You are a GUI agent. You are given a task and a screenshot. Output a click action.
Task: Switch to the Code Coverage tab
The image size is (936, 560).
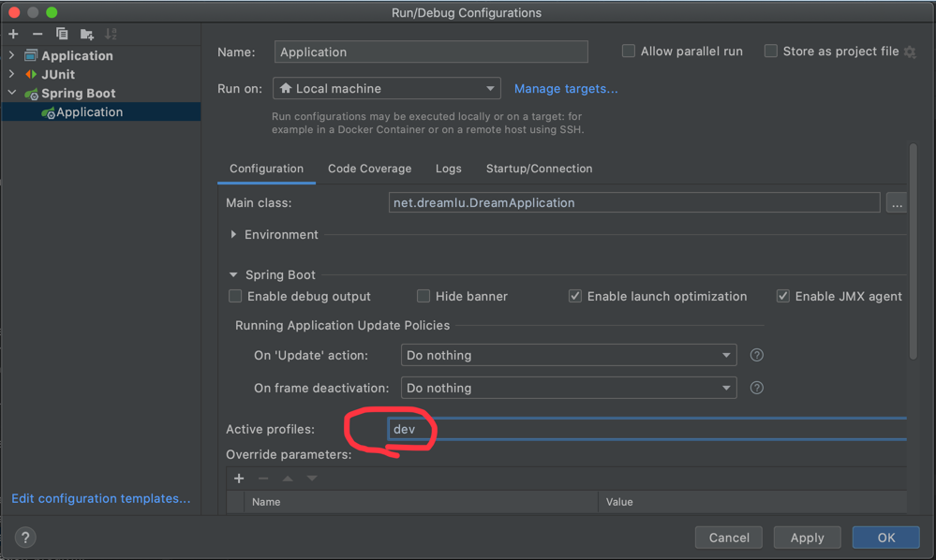tap(369, 169)
